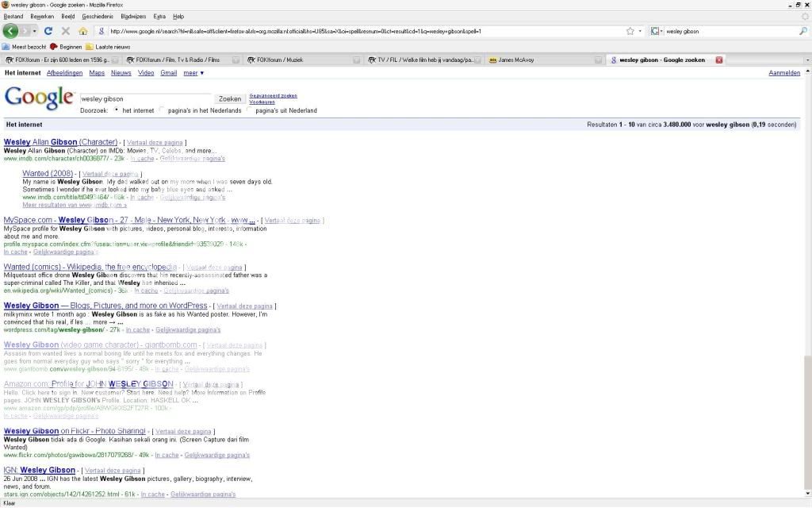
Task: Open 'In cache' for the Flickr result
Action: 167,455
